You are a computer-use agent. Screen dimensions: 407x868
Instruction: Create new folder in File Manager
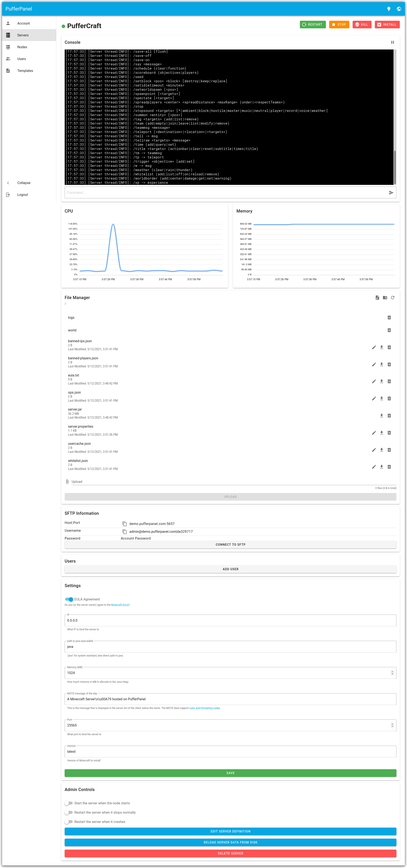385,298
